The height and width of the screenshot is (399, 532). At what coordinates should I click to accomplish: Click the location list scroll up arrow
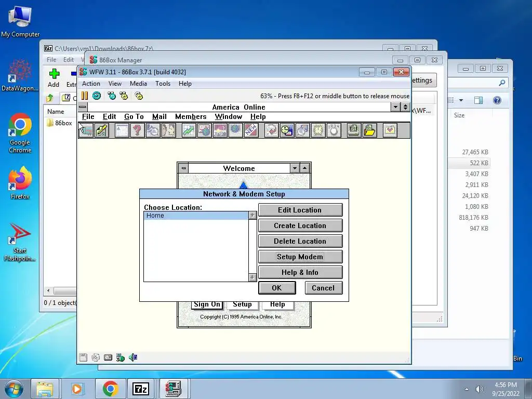[x=252, y=216]
